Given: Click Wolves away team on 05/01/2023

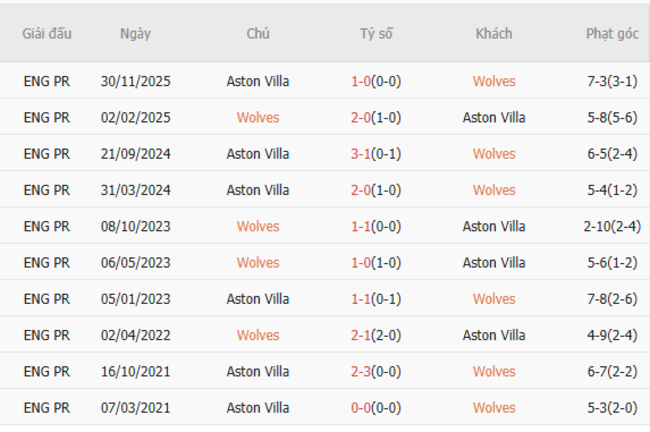Looking at the screenshot, I should click(494, 299).
